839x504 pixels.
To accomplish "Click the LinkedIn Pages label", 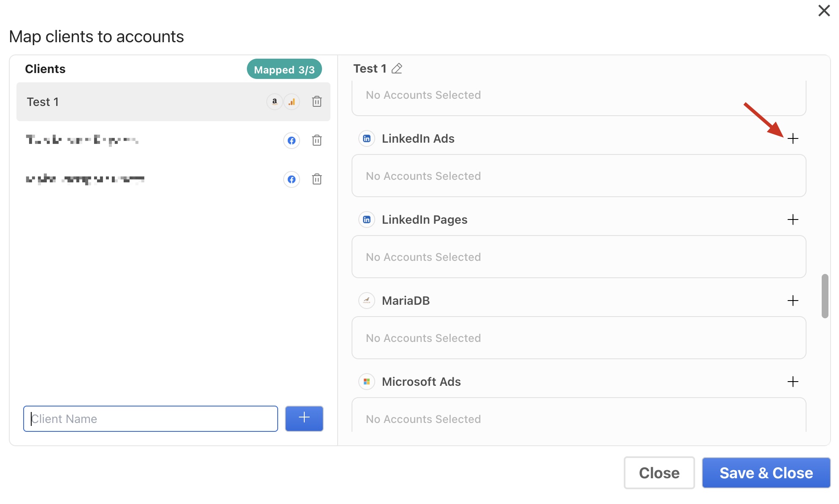I will (425, 219).
